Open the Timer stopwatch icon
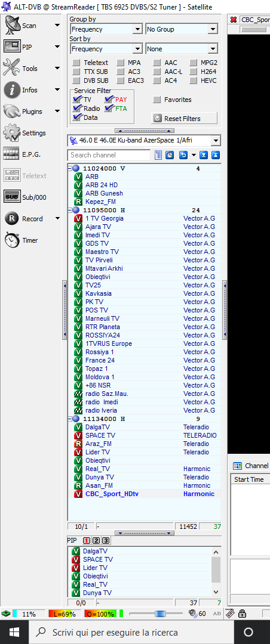270x644 pixels. click(x=12, y=240)
